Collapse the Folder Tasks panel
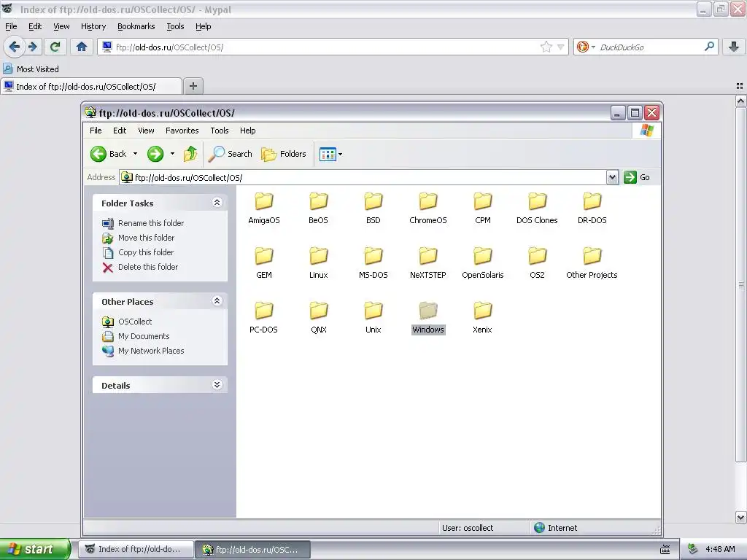Viewport: 747px width, 560px height. coord(217,203)
